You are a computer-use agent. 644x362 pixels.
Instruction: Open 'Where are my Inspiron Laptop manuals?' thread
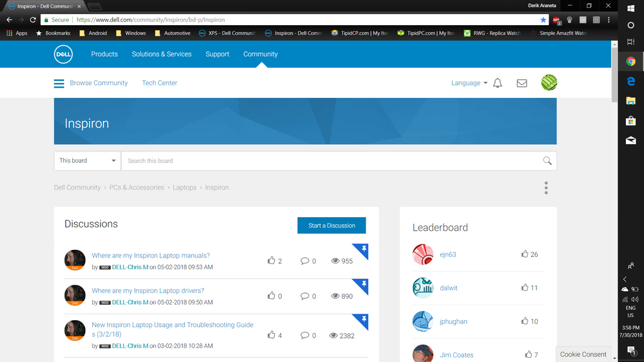tap(151, 255)
